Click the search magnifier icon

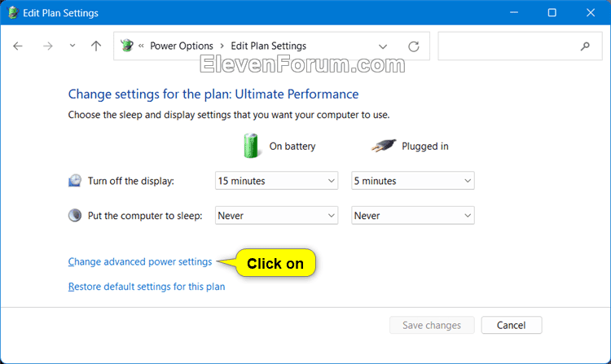[x=585, y=46]
